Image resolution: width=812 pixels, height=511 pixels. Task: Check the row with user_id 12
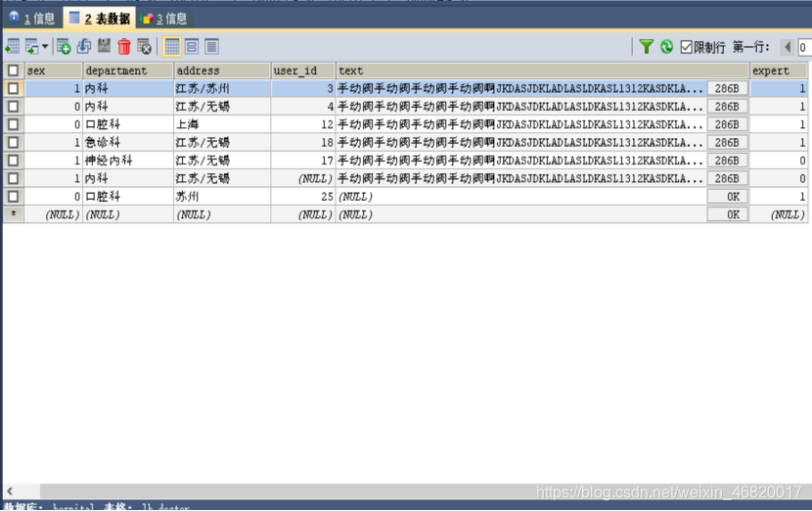14,124
